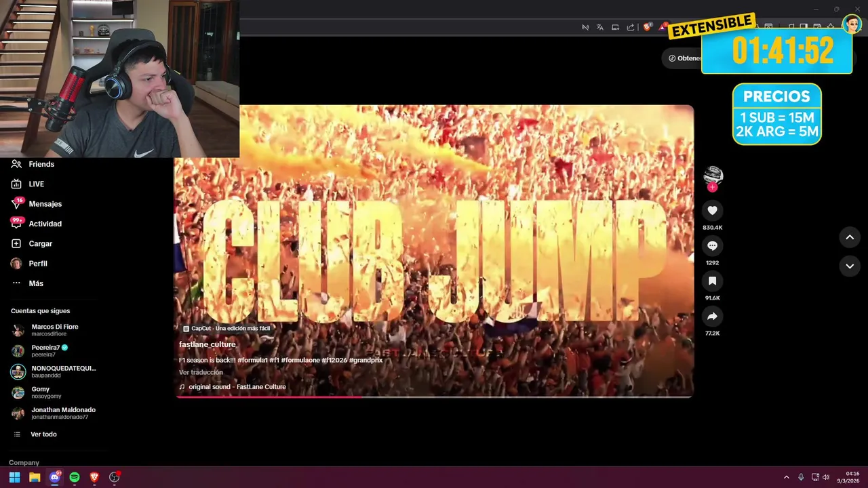This screenshot has width=868, height=488.
Task: Open original sound - FastLane Culture
Action: [233, 387]
